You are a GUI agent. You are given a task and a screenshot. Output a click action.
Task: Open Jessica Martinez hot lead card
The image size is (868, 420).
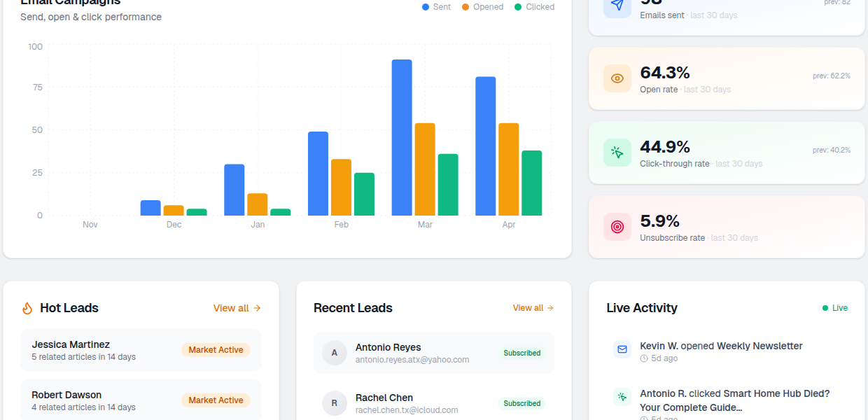pos(141,350)
